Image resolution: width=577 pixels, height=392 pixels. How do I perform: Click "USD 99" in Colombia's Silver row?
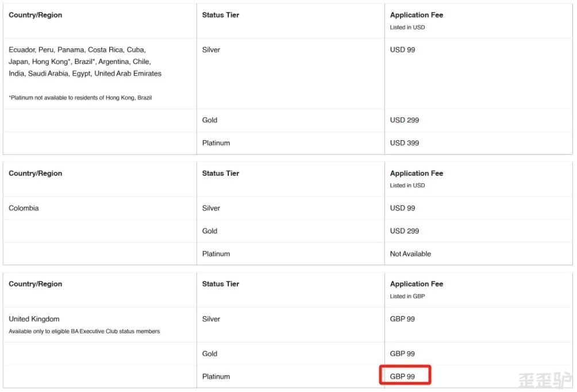(402, 208)
